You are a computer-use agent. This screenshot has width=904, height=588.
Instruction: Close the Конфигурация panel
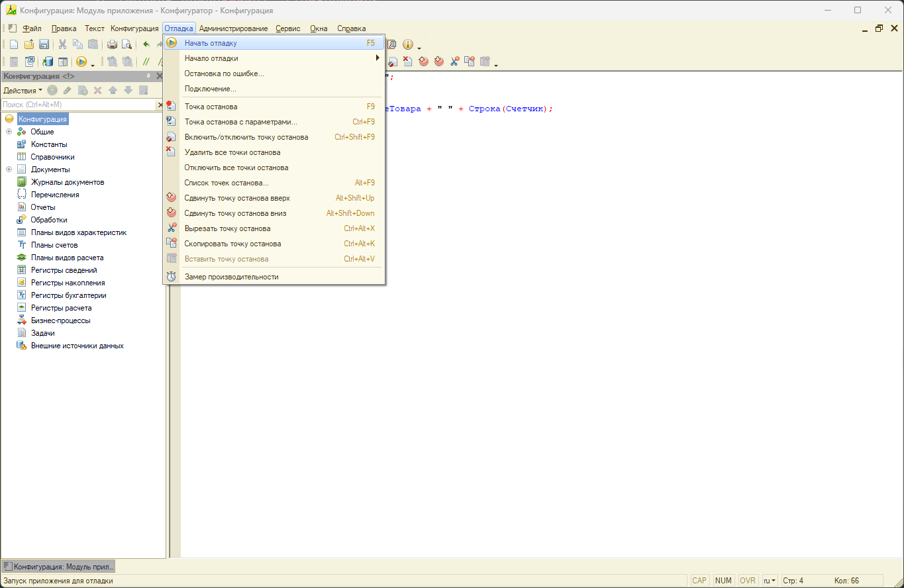pyautogui.click(x=159, y=76)
